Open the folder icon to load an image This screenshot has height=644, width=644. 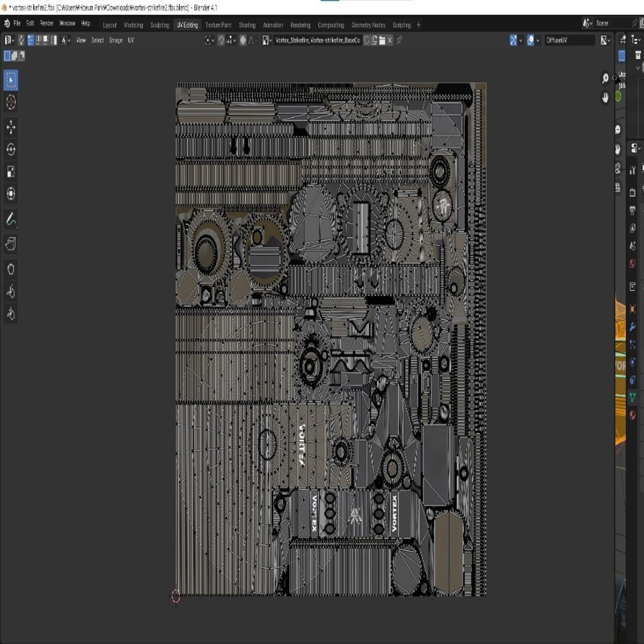pyautogui.click(x=382, y=41)
